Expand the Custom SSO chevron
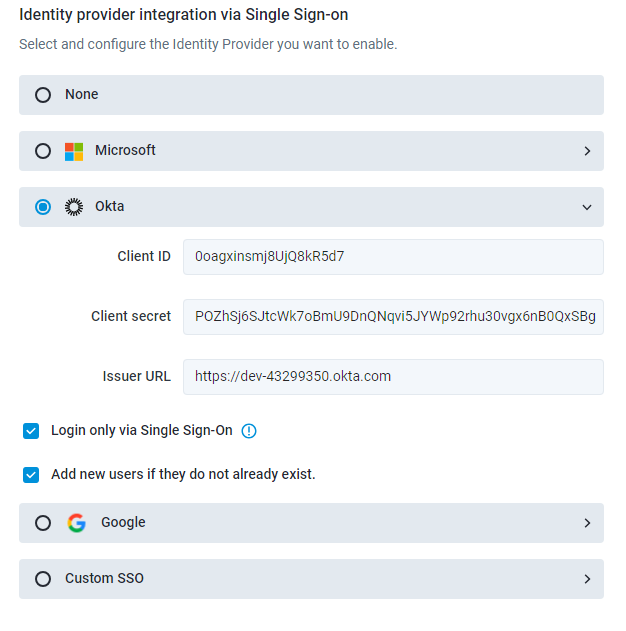Image resolution: width=626 pixels, height=631 pixels. coord(587,579)
